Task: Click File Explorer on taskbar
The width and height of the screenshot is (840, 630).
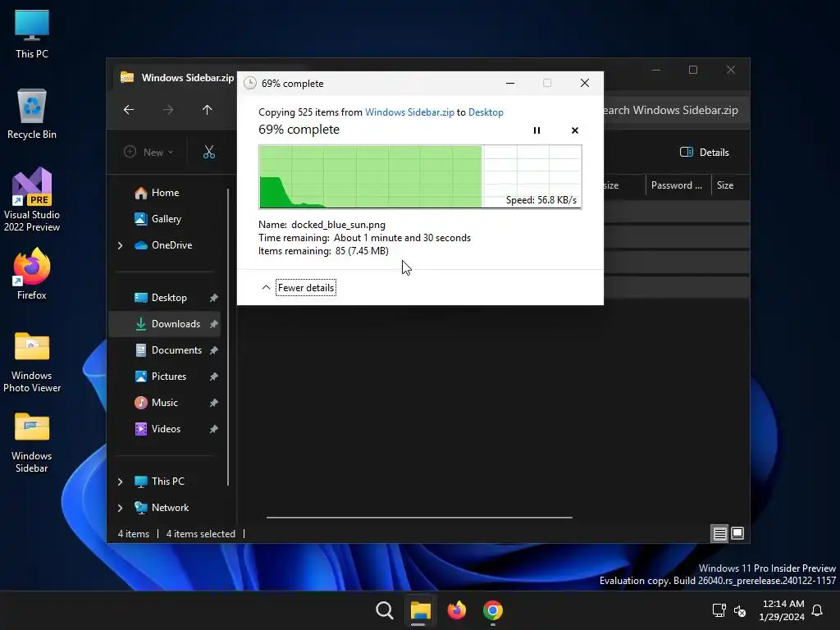Action: [421, 610]
